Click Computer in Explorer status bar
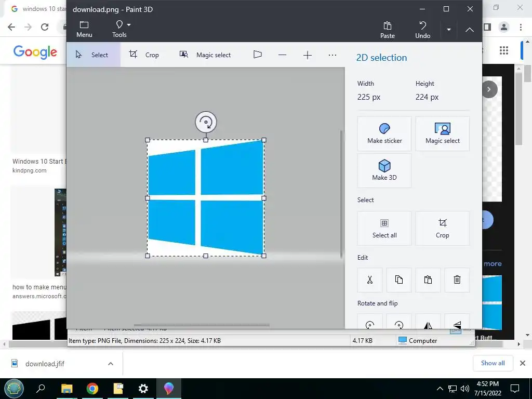 [418, 341]
